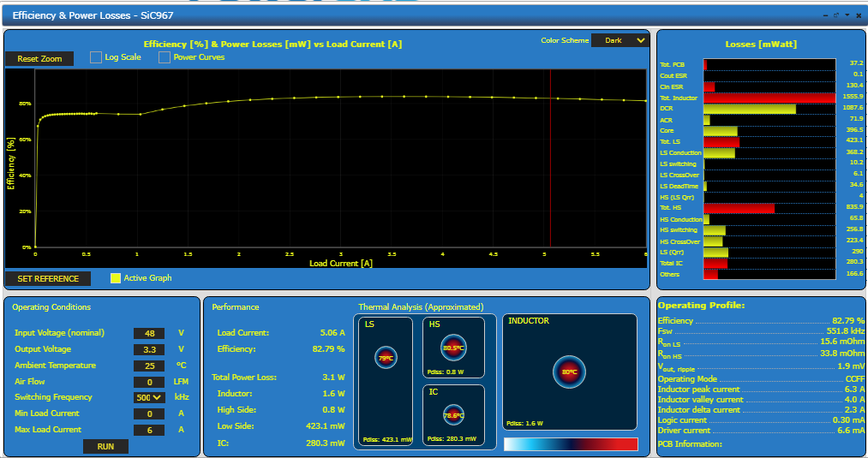Click the HS 80.5°C thermal hotspot
The image size is (868, 458).
pos(453,348)
